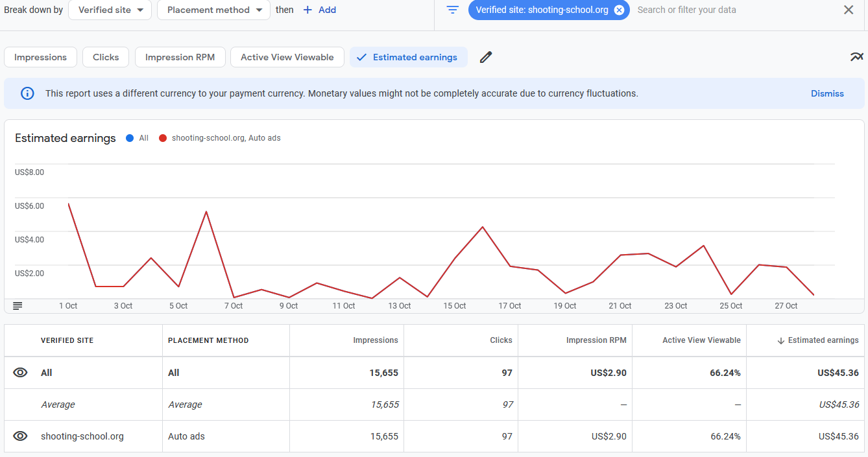Image resolution: width=868 pixels, height=457 pixels.
Task: Dismiss the currency notice
Action: 827,93
